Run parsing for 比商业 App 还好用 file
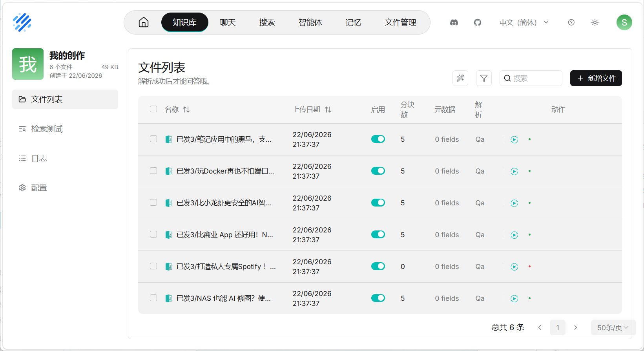The image size is (644, 351). pyautogui.click(x=514, y=235)
